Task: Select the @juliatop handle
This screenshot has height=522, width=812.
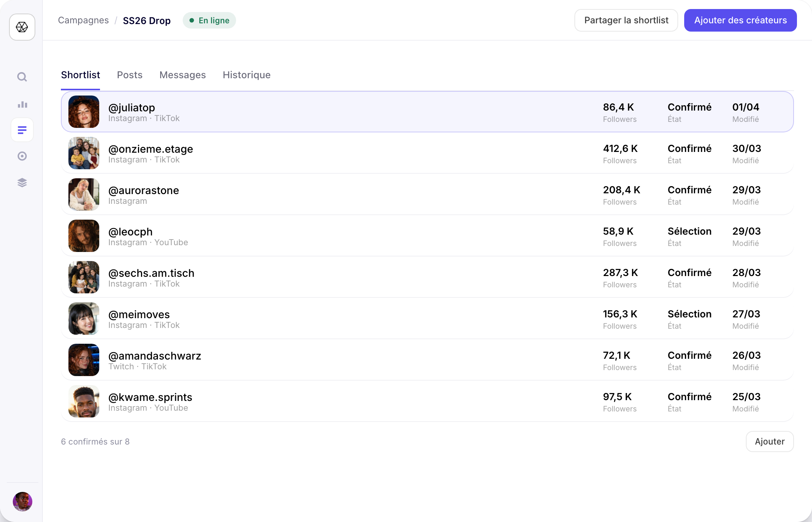Action: click(x=132, y=108)
